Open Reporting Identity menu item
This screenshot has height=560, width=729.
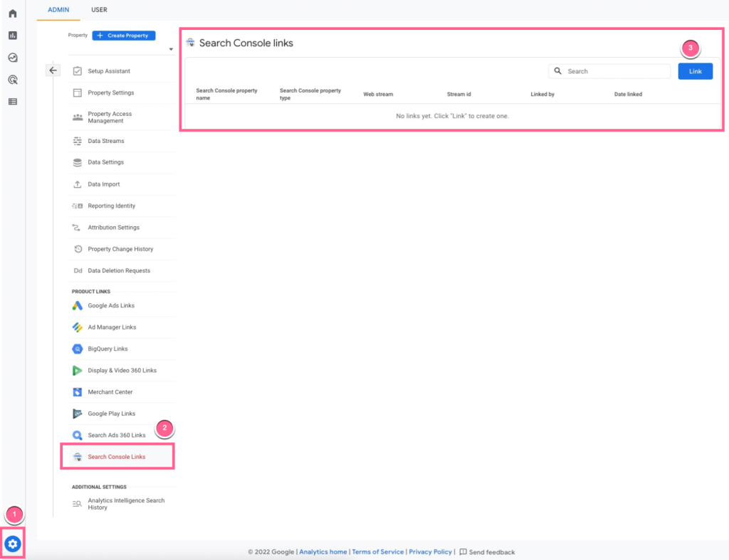(x=122, y=206)
